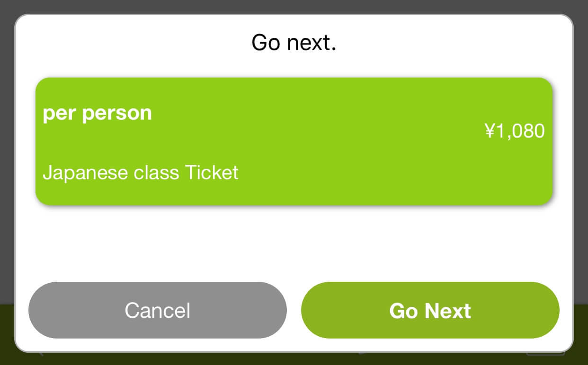Tap the ¥1,080 price on the ticket
The width and height of the screenshot is (588, 365).
(515, 131)
